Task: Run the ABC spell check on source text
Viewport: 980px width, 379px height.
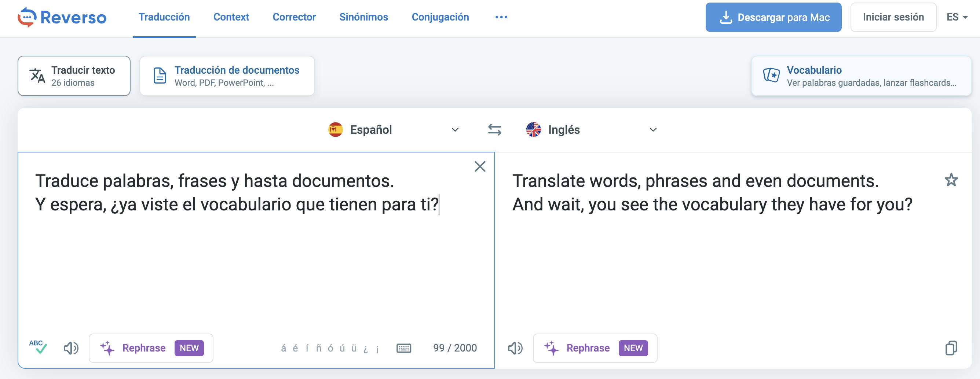Action: click(x=38, y=348)
